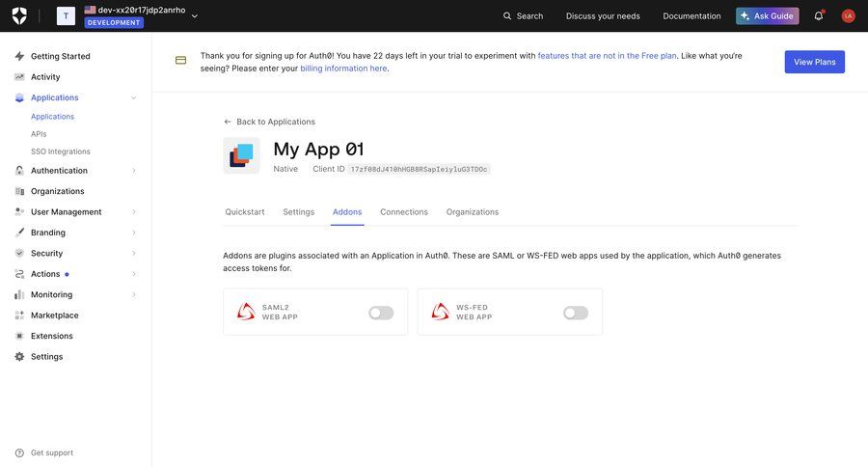Click the Extensions chip icon
Screen dimensions: 868x467
19,336
